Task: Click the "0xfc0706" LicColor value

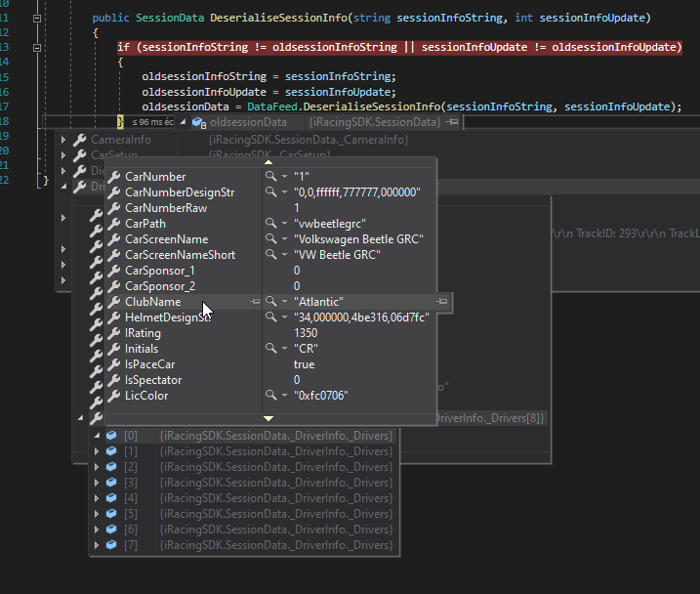Action: [321, 396]
